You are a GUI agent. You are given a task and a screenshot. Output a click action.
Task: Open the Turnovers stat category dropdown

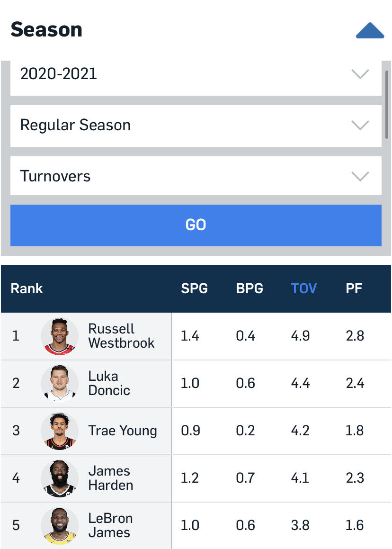pyautogui.click(x=196, y=176)
